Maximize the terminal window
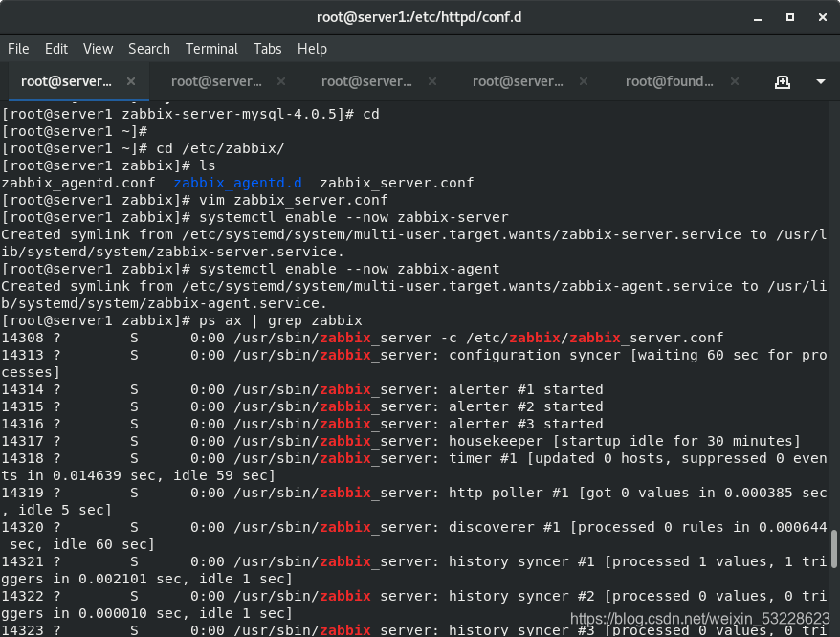 click(x=790, y=17)
